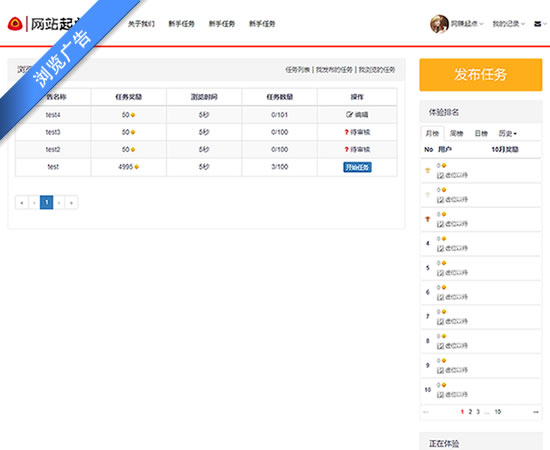Viewport: 550px width, 450px height.
Task: Click the test2 task name cell
Action: (x=53, y=149)
